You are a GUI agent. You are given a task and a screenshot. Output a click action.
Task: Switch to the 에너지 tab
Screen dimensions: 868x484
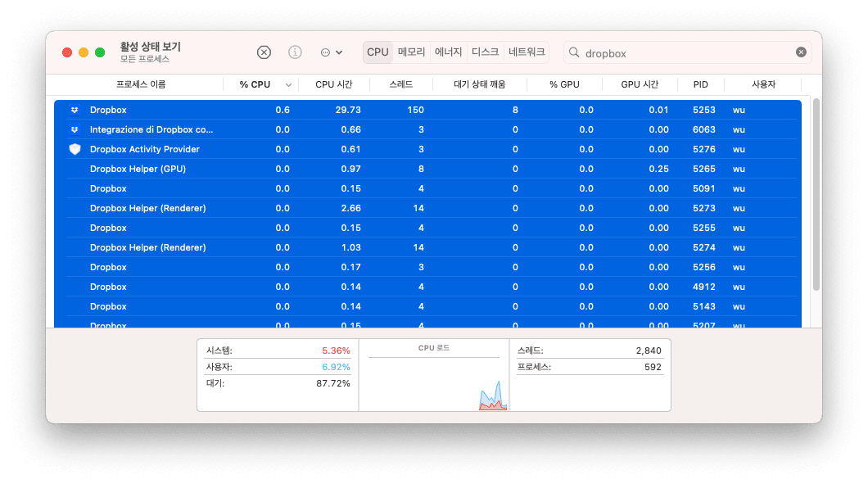(x=449, y=52)
